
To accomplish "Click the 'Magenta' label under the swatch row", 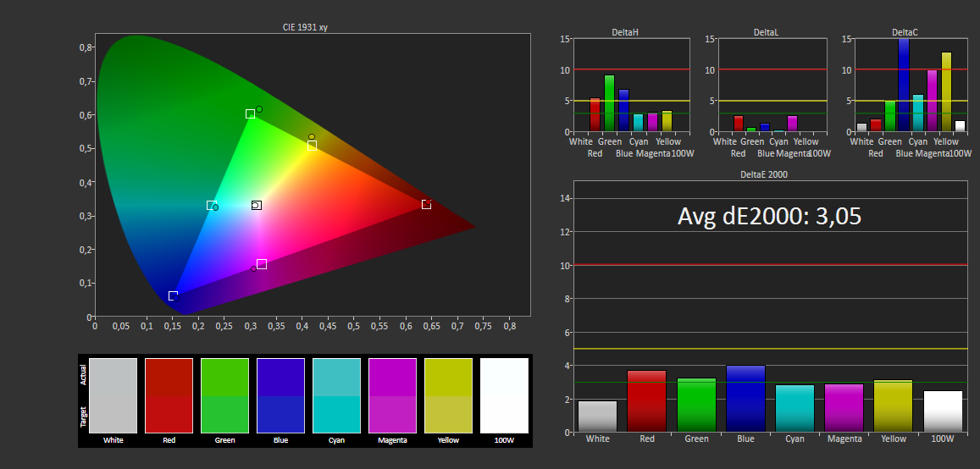I will 392,440.
